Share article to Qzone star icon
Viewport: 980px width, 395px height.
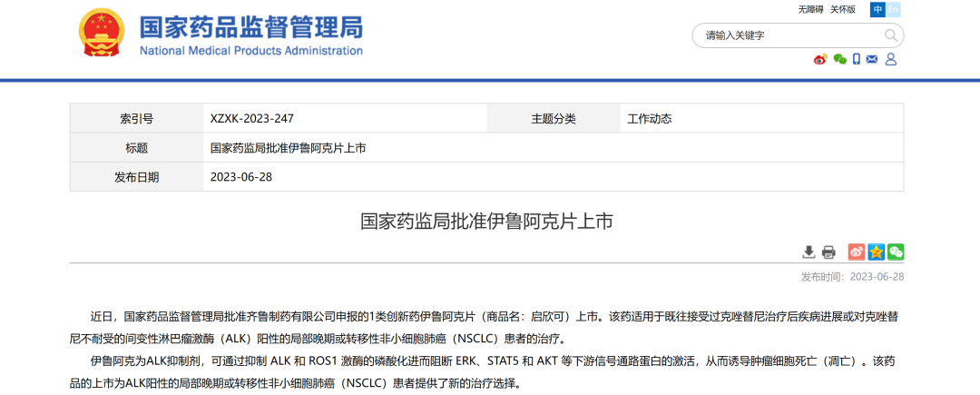click(x=877, y=252)
